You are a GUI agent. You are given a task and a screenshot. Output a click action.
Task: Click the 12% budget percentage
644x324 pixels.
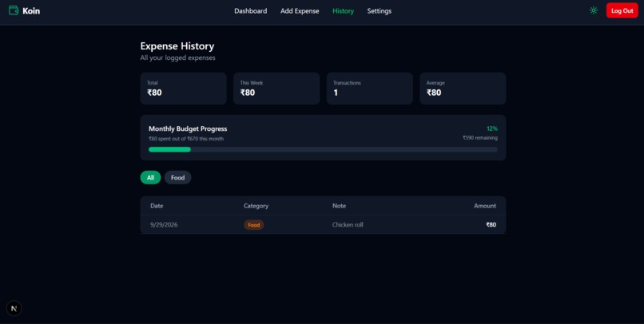tap(492, 128)
